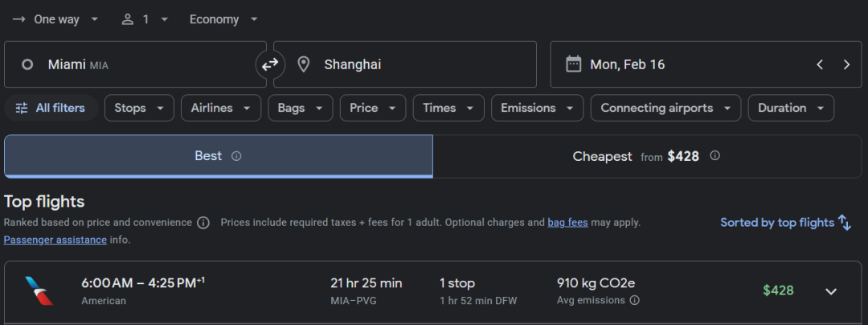The image size is (868, 325).
Task: Open the Connecting airports filter
Action: coord(665,108)
